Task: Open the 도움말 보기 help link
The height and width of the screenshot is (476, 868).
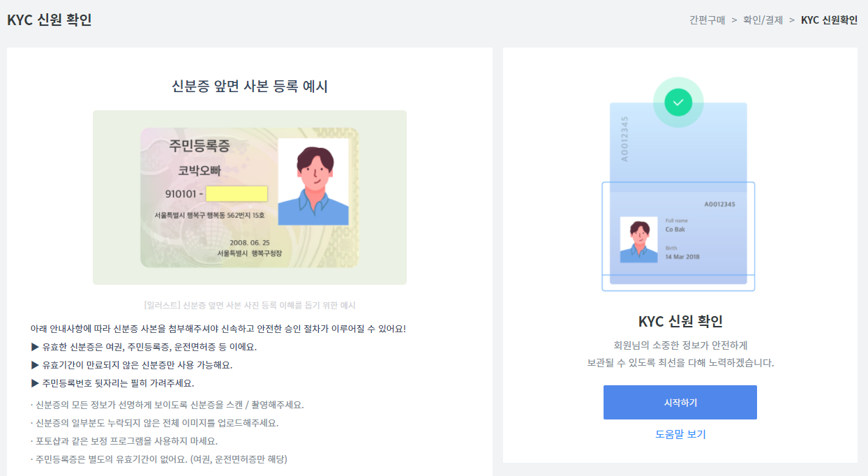Action: pyautogui.click(x=680, y=434)
